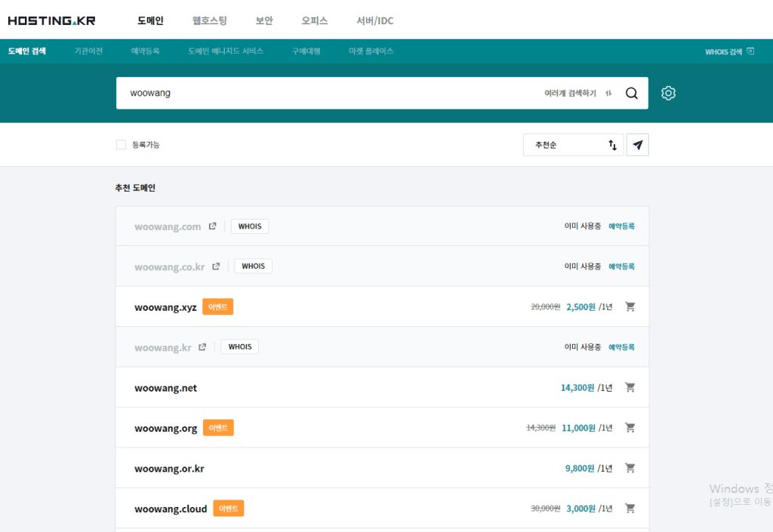Expand the 추천순 sort dropdown
This screenshot has width=773, height=532.
[x=573, y=145]
